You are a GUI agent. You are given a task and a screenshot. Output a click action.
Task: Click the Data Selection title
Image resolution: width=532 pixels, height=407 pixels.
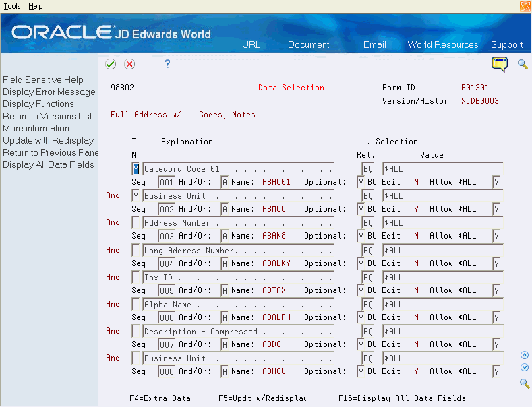coord(291,88)
